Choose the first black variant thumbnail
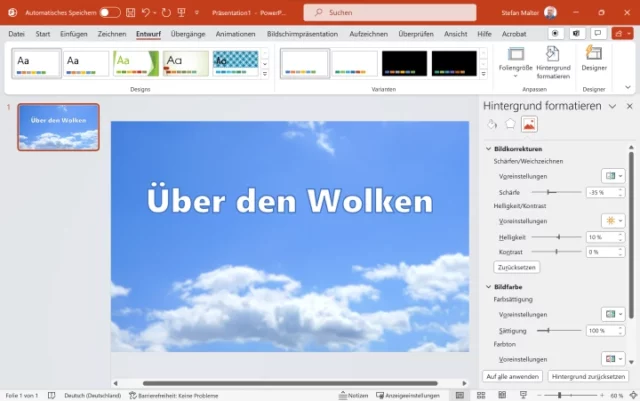This screenshot has height=401, width=640. click(x=404, y=63)
